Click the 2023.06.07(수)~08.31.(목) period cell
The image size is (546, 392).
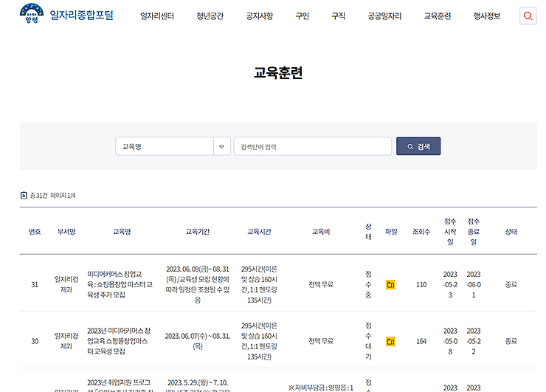(198, 342)
